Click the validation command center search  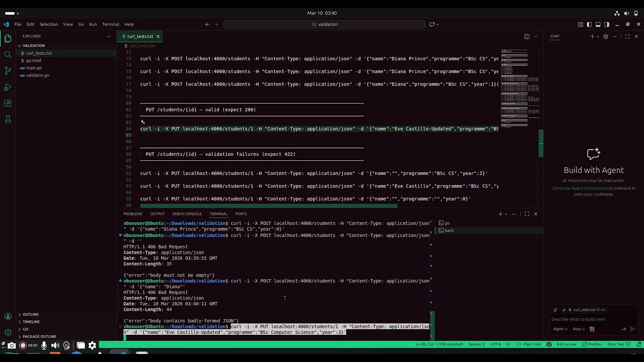(x=325, y=24)
